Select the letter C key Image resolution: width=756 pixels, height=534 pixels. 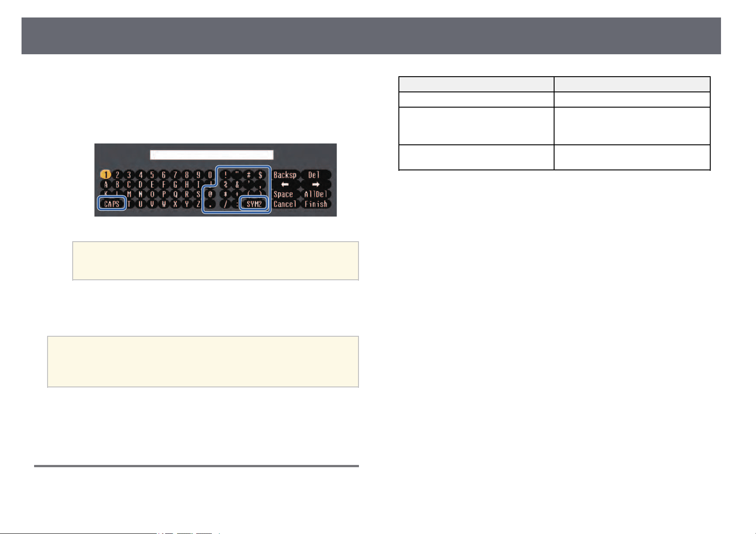pos(129,184)
